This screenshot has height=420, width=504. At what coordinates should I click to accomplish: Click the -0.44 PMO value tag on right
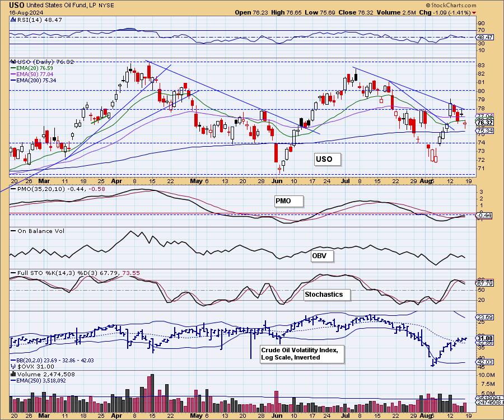pyautogui.click(x=485, y=215)
